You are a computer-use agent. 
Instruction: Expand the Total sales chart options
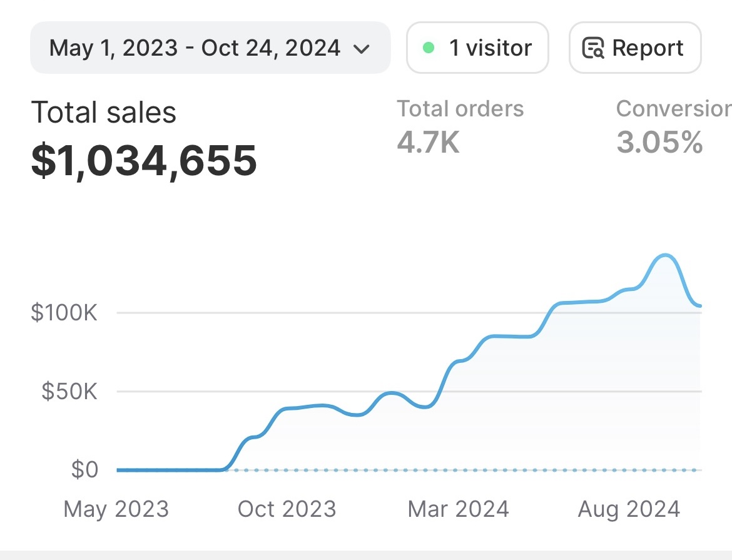(104, 113)
